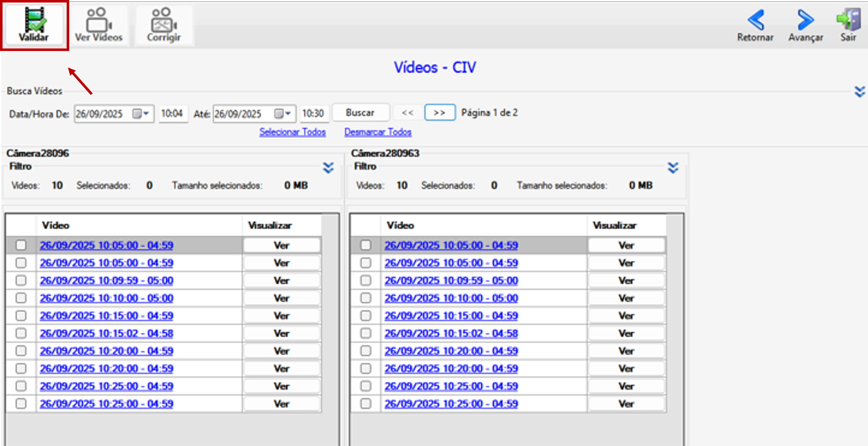Select the Corrigir camera icon
Viewport: 868px width, 446px height.
coord(164,19)
